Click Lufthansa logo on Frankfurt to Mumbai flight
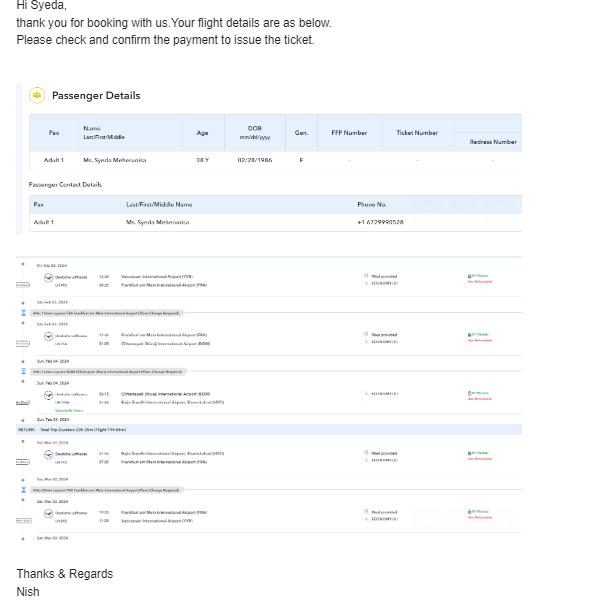The image size is (616, 608). pyautogui.click(x=48, y=335)
